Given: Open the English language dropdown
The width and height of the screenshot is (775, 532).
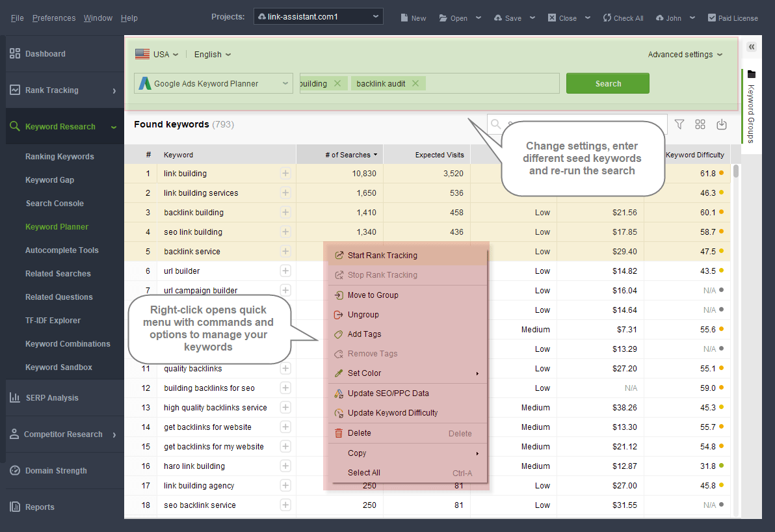Looking at the screenshot, I should (213, 55).
